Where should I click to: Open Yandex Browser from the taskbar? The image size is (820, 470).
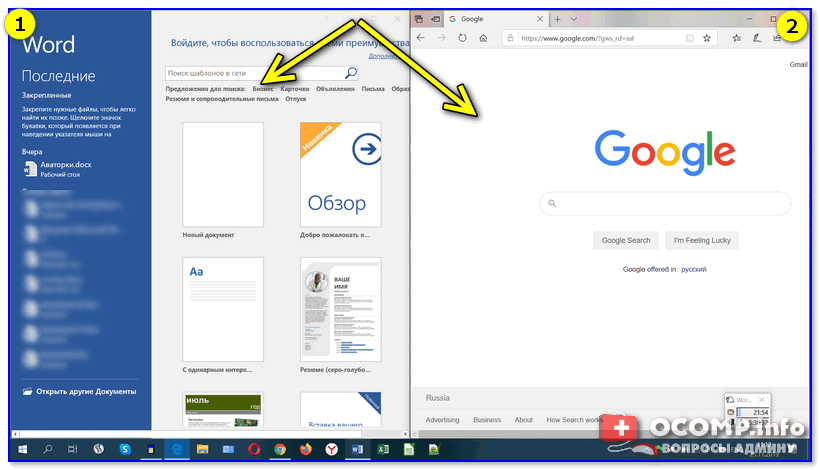[332, 449]
